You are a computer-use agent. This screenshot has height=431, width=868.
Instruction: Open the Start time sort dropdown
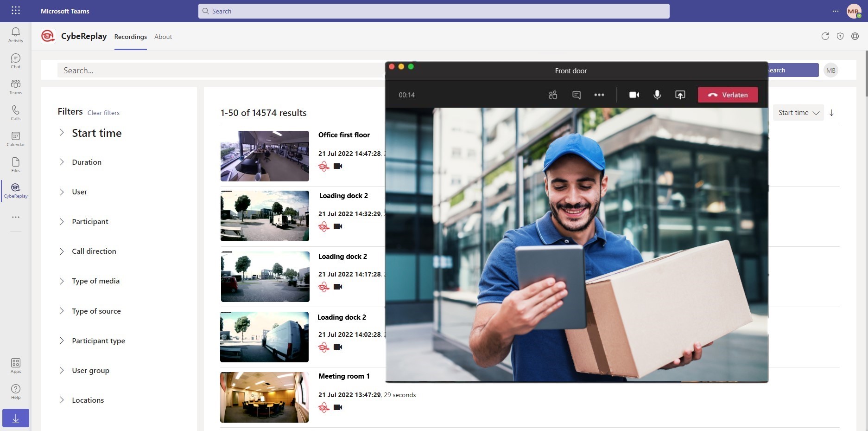point(798,113)
